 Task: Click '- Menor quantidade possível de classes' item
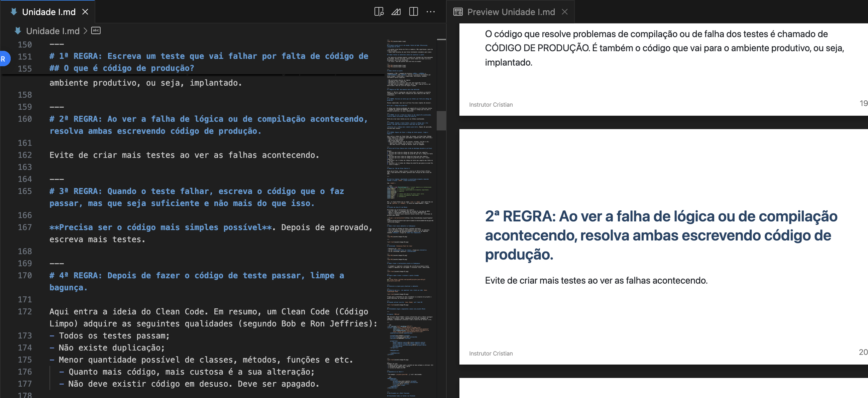[x=201, y=360]
